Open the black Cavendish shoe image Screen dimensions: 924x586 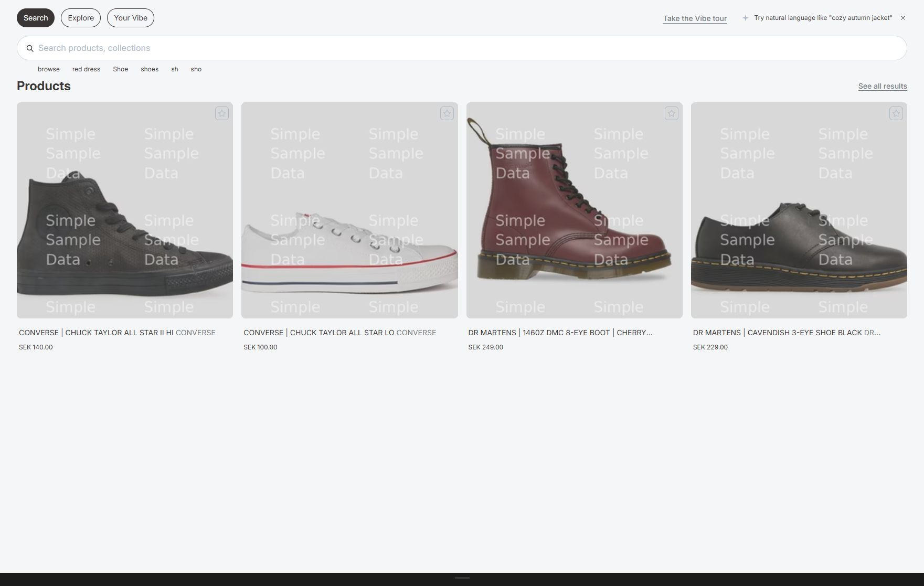tap(799, 210)
